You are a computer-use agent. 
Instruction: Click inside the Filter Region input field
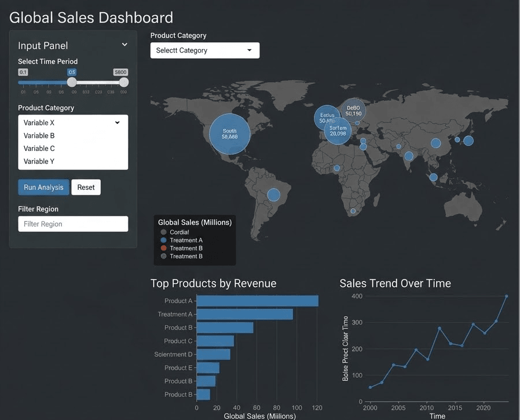coord(72,223)
